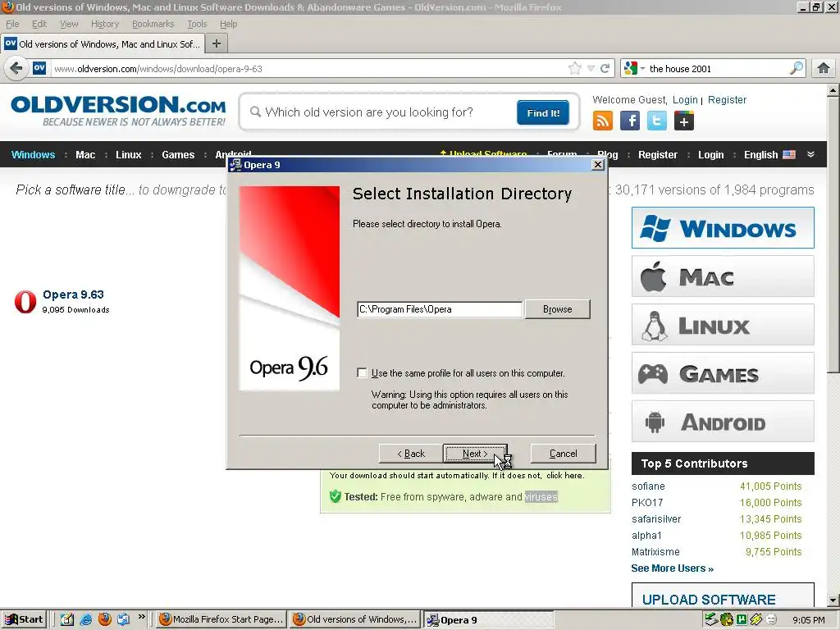Open a new tab with plus button
This screenshot has width=840, height=630.
pyautogui.click(x=217, y=44)
